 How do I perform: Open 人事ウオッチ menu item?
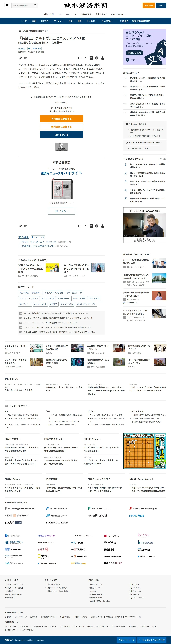point(101,14)
